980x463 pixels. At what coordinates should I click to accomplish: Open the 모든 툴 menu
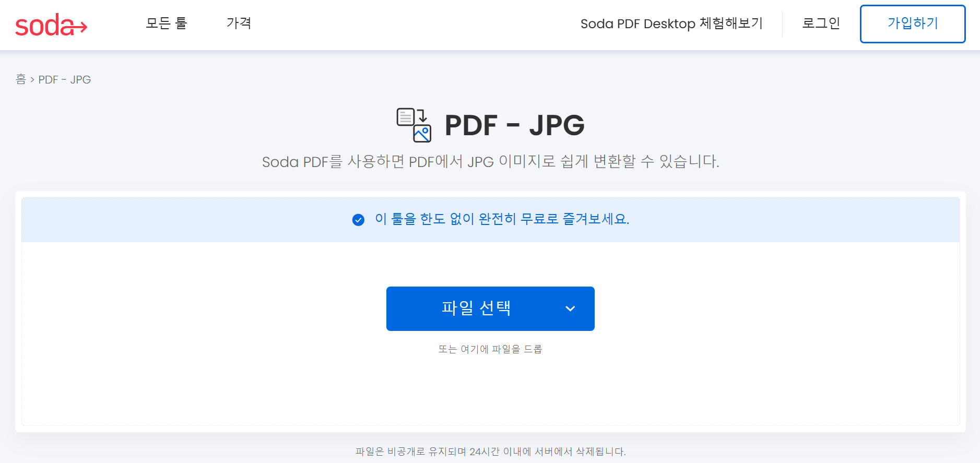(x=166, y=23)
